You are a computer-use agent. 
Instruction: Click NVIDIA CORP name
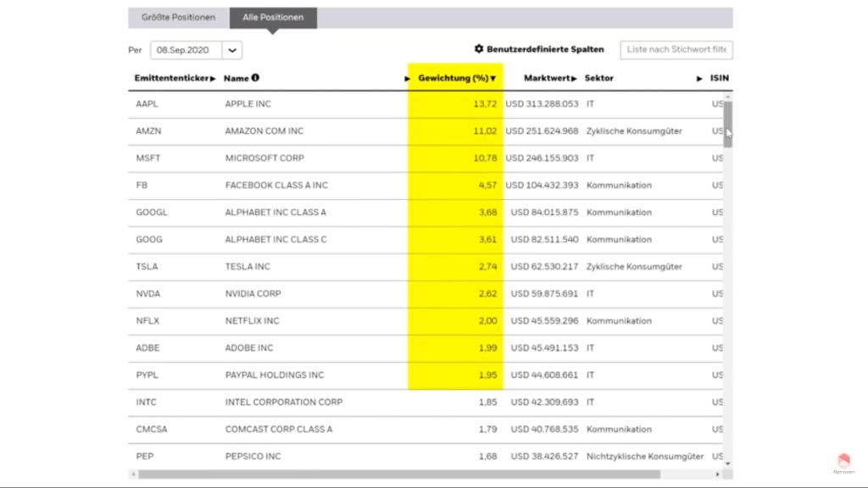(253, 294)
